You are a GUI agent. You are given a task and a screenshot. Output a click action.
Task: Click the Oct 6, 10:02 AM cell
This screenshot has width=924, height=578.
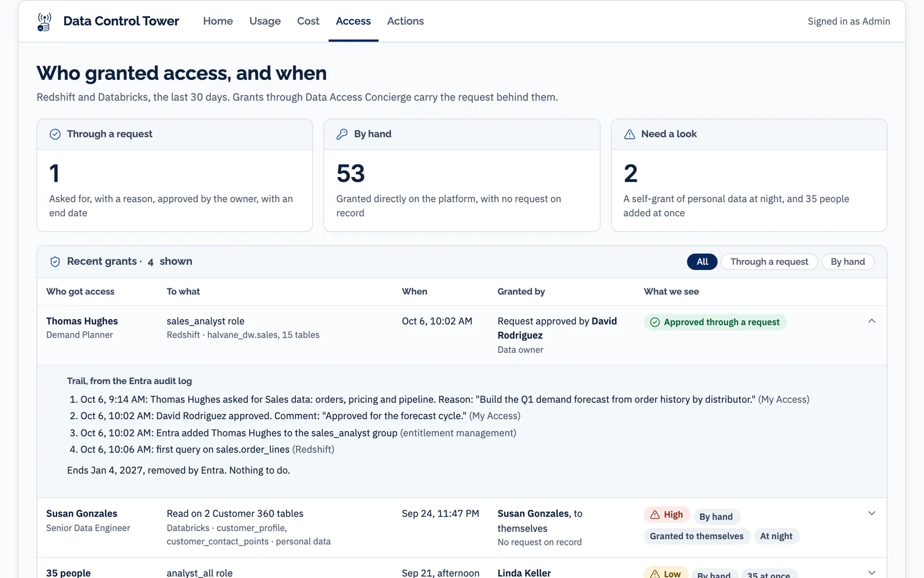[x=437, y=321]
